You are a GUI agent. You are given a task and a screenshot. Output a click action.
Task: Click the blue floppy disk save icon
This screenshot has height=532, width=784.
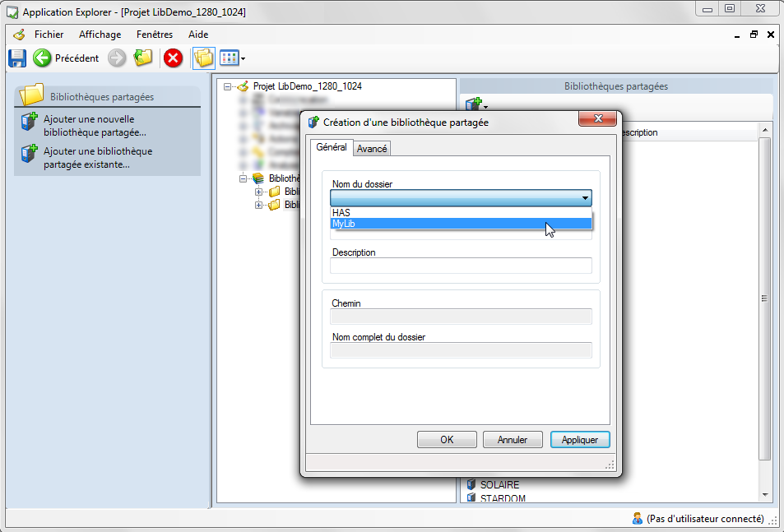click(17, 58)
